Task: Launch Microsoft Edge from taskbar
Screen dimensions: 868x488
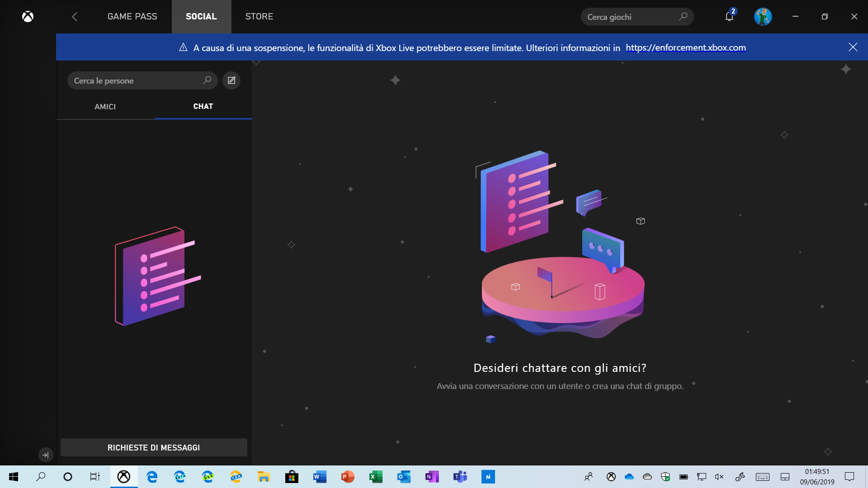Action: (x=152, y=477)
